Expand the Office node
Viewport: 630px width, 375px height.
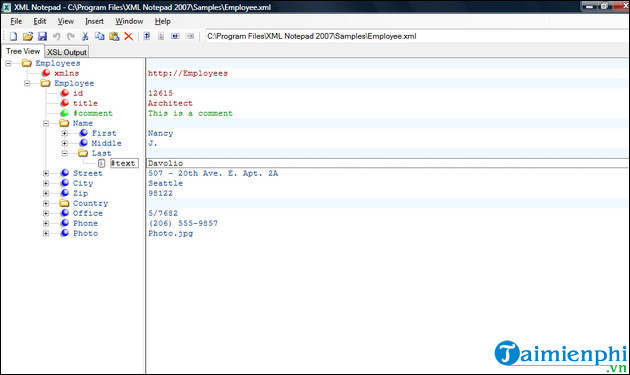[x=46, y=213]
